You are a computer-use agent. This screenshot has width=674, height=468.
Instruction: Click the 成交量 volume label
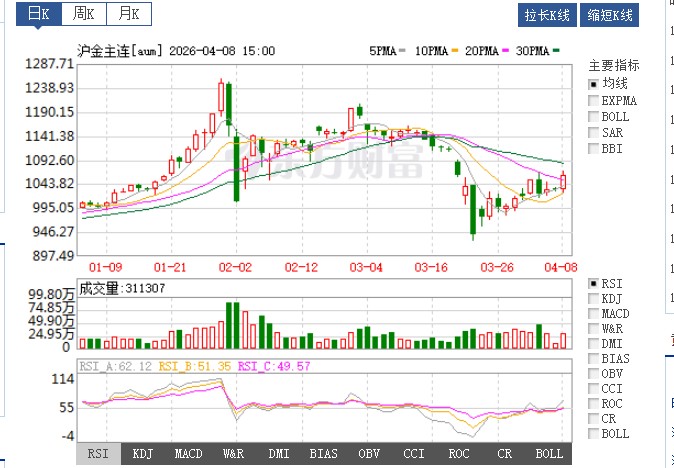[x=100, y=289]
